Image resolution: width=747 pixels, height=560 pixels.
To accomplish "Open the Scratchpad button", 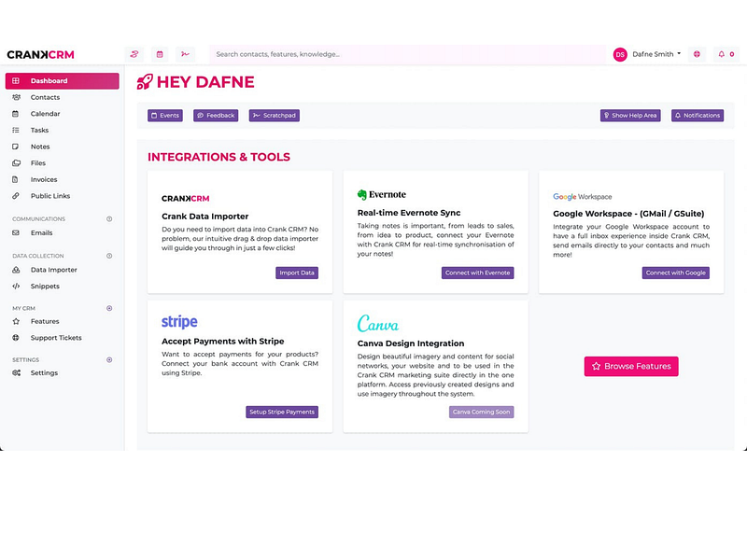I will (x=275, y=115).
